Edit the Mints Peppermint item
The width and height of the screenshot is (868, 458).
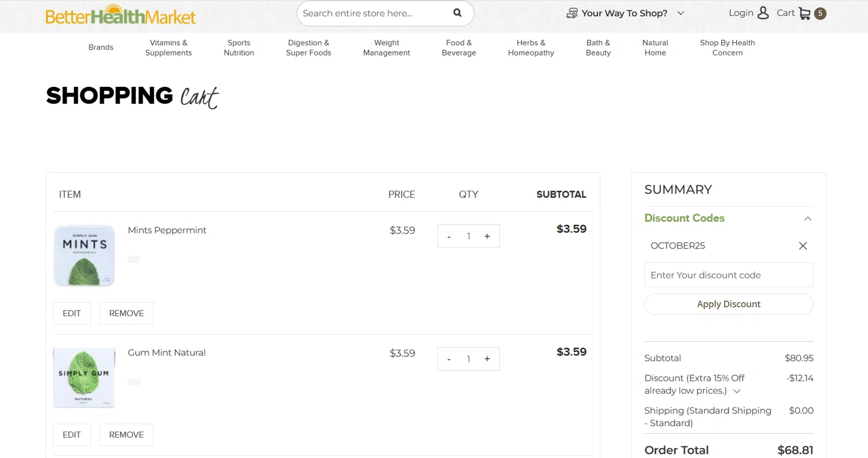coord(72,313)
